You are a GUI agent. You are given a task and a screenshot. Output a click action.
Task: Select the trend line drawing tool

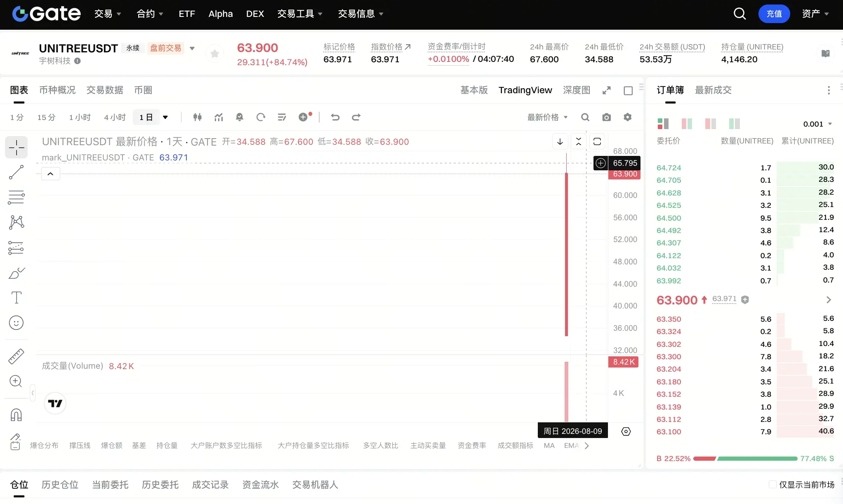16,172
